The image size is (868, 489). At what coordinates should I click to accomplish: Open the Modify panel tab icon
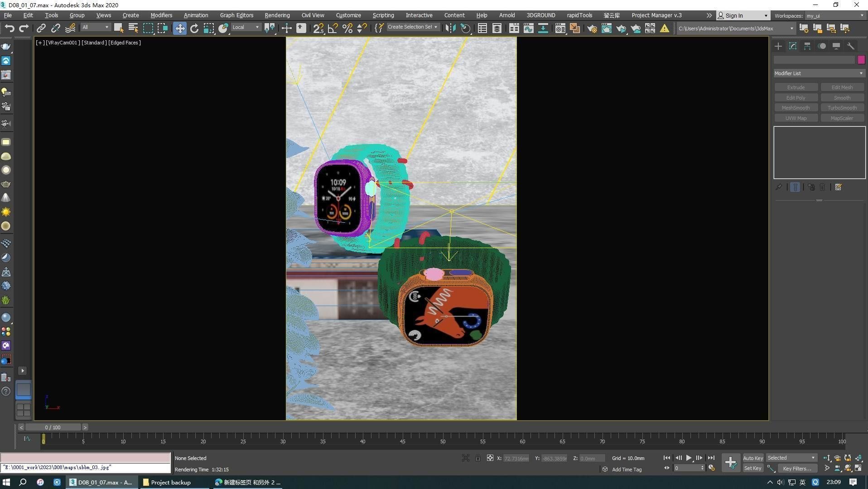[793, 46]
